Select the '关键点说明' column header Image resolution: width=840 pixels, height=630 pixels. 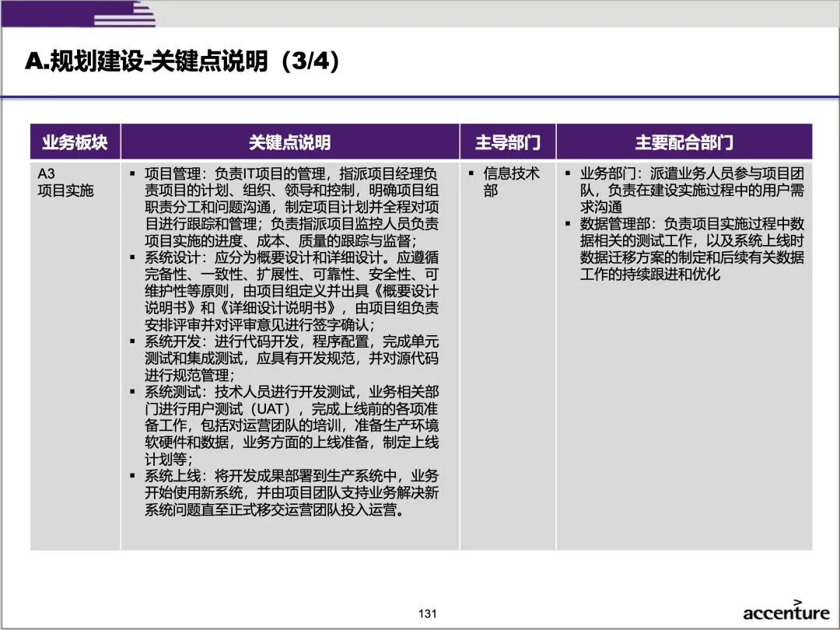290,142
